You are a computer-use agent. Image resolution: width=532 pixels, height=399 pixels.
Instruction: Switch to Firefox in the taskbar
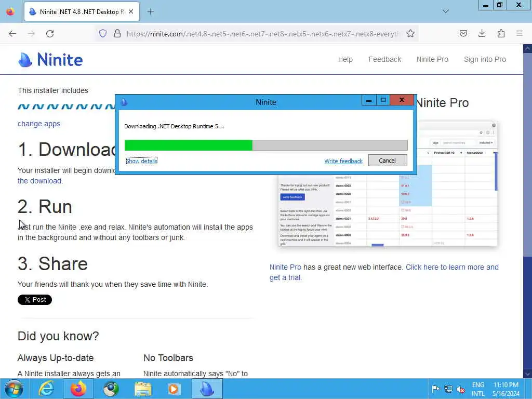click(x=78, y=389)
